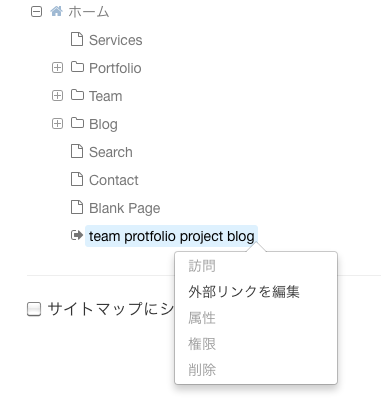This screenshot has height=416, width=381.
Task: Click the Search page icon
Action: pos(77,151)
